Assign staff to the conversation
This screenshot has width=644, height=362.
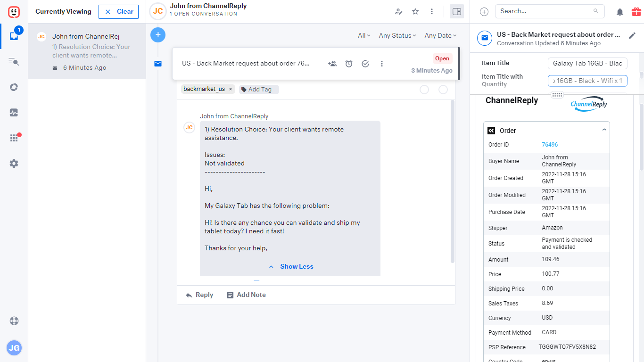pyautogui.click(x=332, y=64)
